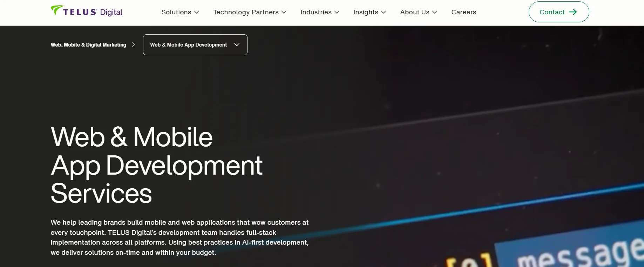Image resolution: width=644 pixels, height=267 pixels.
Task: Click the Contact button
Action: (559, 12)
